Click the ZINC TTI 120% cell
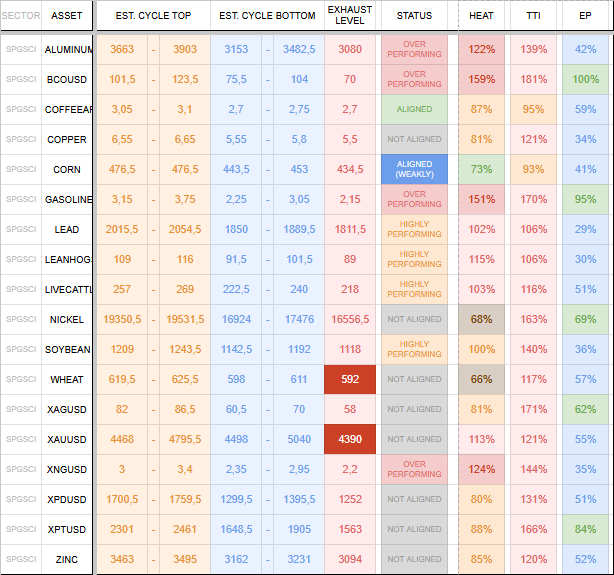The height and width of the screenshot is (575, 614). pos(533,559)
